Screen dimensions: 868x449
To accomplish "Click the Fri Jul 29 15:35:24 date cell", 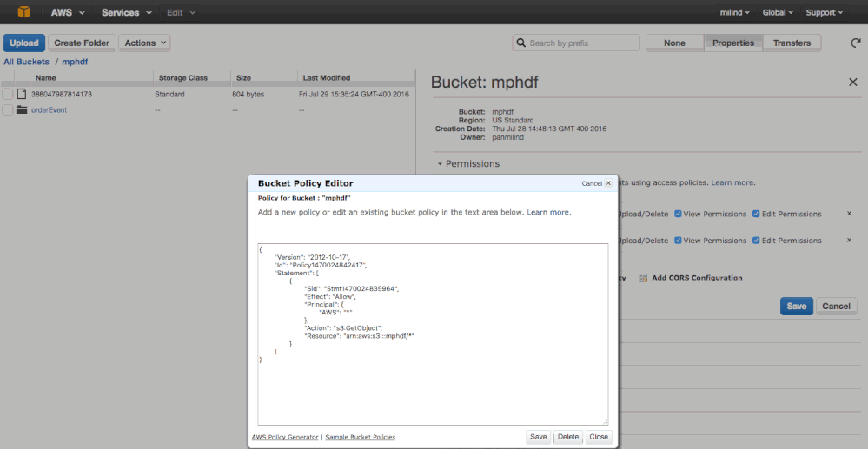I will 354,94.
